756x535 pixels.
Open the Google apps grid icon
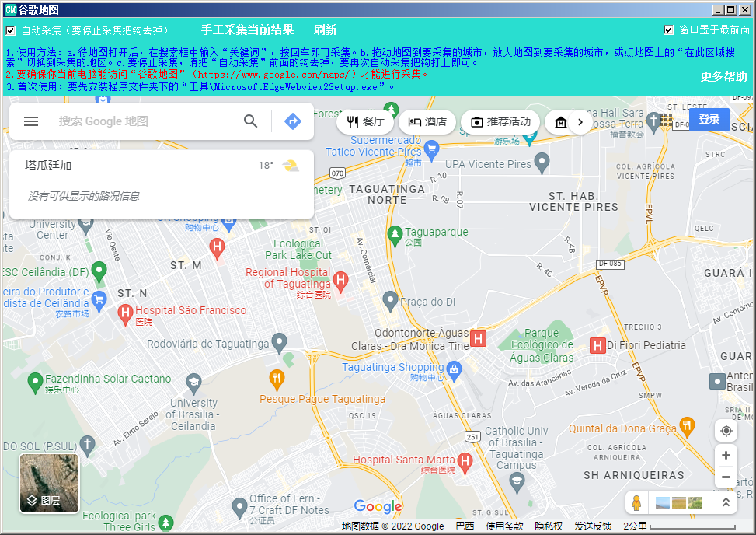667,120
